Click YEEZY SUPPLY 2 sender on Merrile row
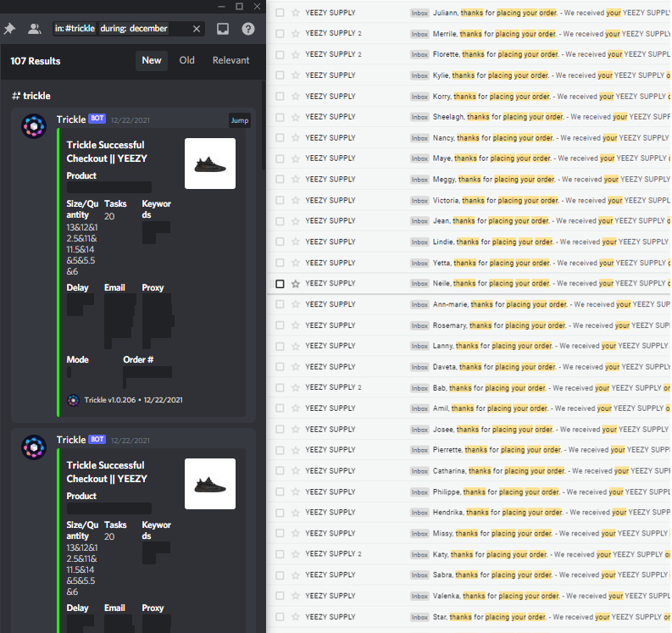 pos(333,33)
